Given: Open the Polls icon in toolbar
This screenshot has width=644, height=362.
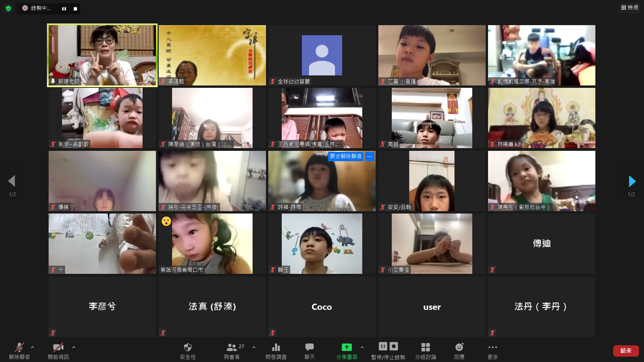Looking at the screenshot, I should point(276,347).
